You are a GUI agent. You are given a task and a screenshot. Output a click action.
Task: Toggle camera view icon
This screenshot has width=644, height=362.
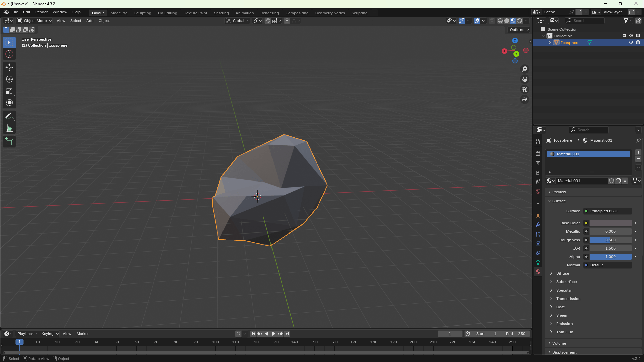[x=525, y=89]
